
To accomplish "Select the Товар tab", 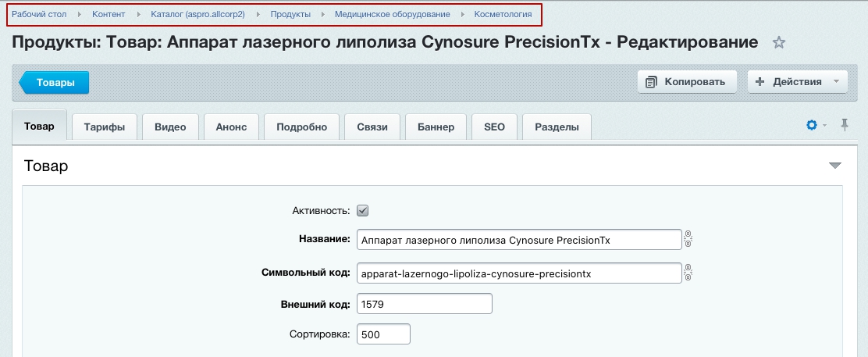I will pos(39,126).
